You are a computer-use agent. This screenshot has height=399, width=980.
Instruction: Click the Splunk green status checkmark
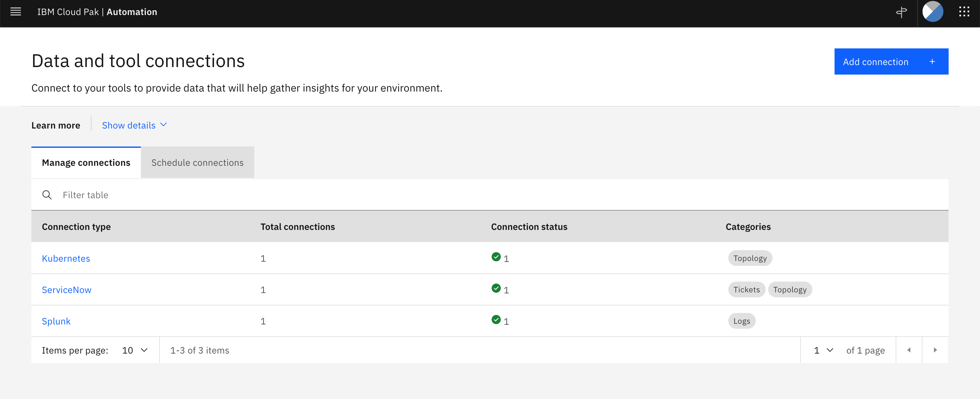click(496, 320)
